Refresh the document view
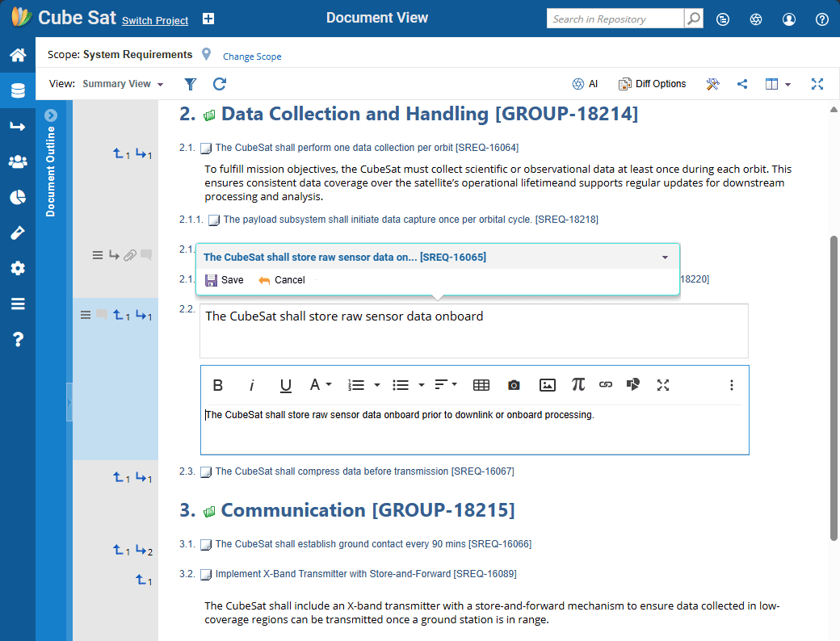Viewport: 840px width, 641px height. (219, 84)
